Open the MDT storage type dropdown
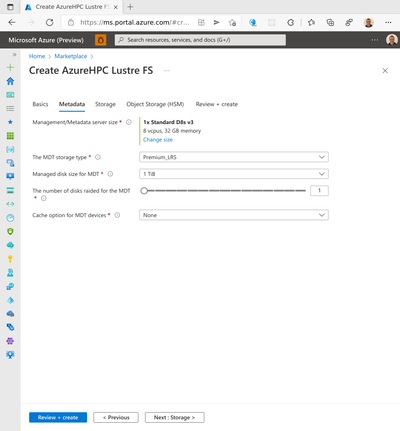This screenshot has height=431, width=400. click(x=234, y=157)
